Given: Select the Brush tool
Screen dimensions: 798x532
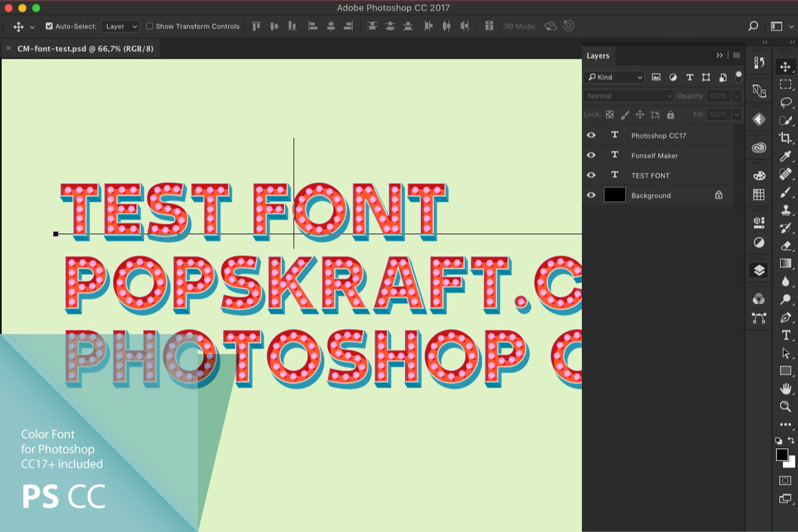Looking at the screenshot, I should pyautogui.click(x=785, y=192).
